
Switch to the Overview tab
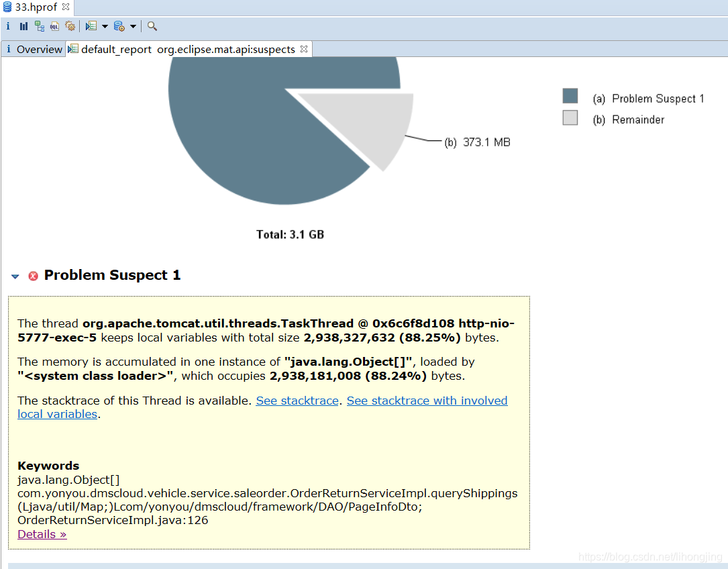34,49
